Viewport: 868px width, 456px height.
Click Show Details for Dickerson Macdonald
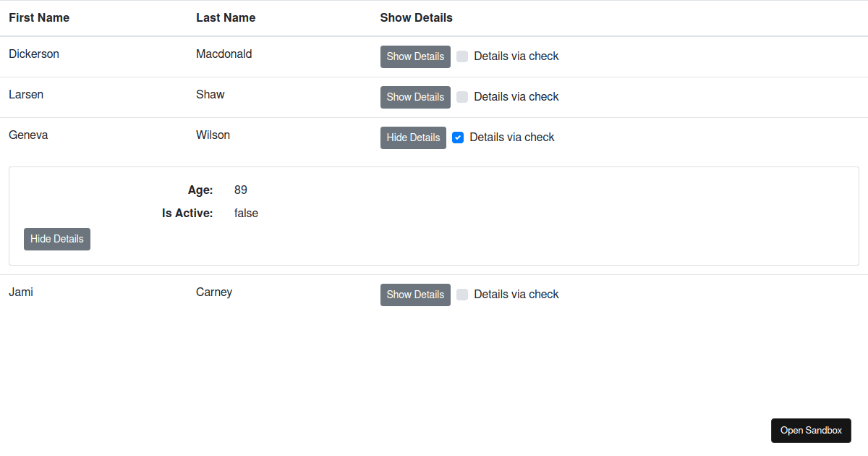point(415,56)
